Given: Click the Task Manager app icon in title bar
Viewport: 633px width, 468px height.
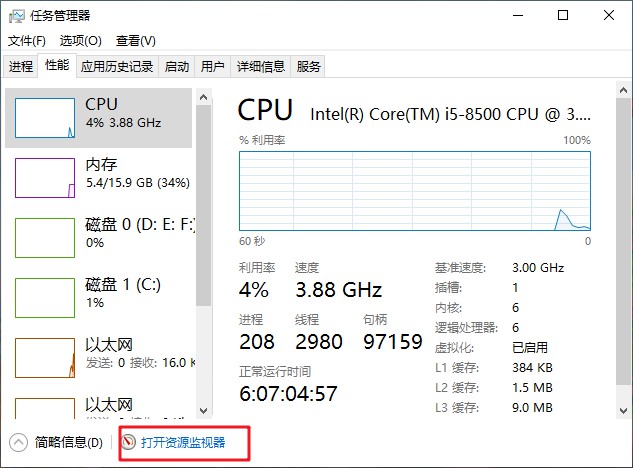Looking at the screenshot, I should (x=17, y=16).
